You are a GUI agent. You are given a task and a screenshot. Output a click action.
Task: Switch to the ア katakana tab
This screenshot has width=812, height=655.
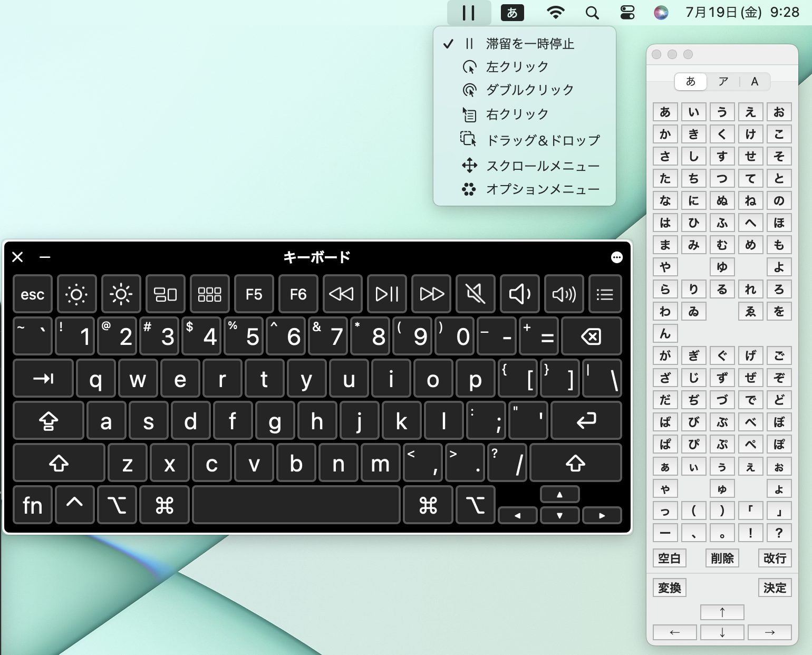[x=723, y=81]
